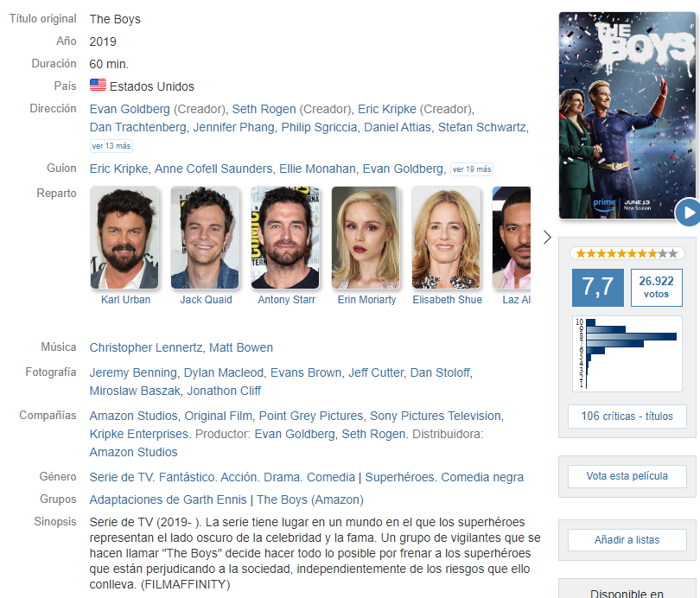This screenshot has height=598, width=700.
Task: Expand 'ver 19 más' writers list
Action: click(472, 169)
